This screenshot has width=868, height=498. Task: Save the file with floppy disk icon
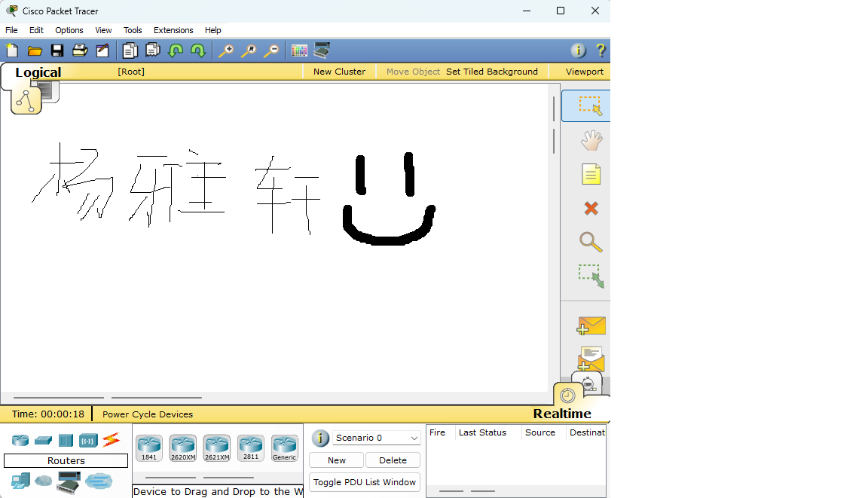click(x=57, y=51)
